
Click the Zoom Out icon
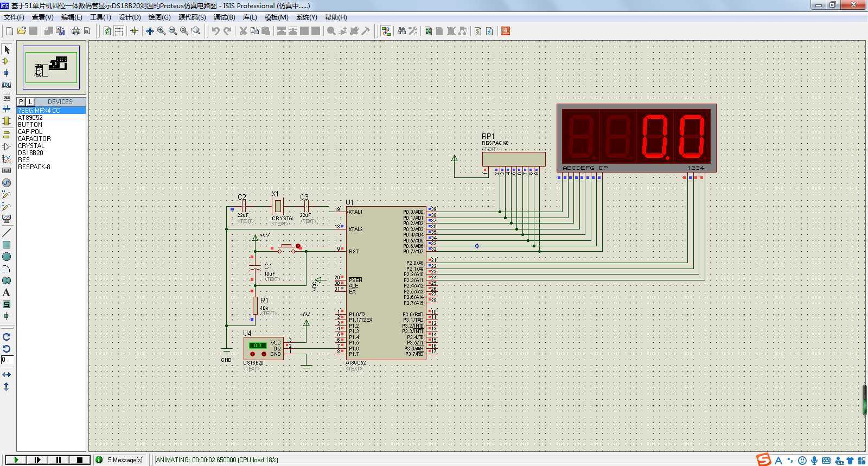(173, 31)
